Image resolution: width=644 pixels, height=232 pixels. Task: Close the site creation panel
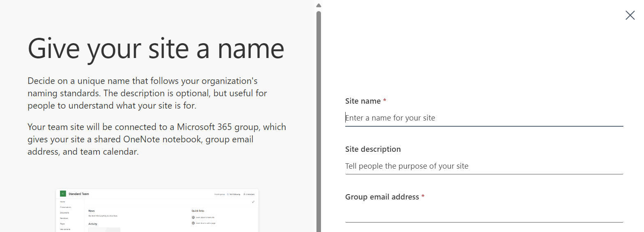click(x=630, y=16)
